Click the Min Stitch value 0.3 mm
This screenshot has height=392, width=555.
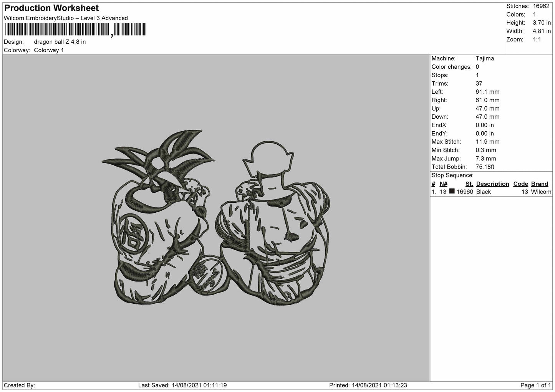point(486,150)
